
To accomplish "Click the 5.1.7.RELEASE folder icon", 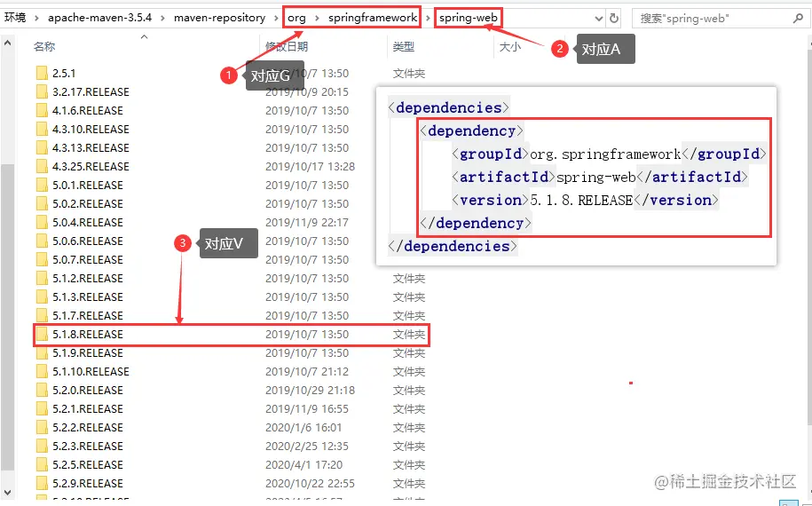I will pyautogui.click(x=42, y=316).
